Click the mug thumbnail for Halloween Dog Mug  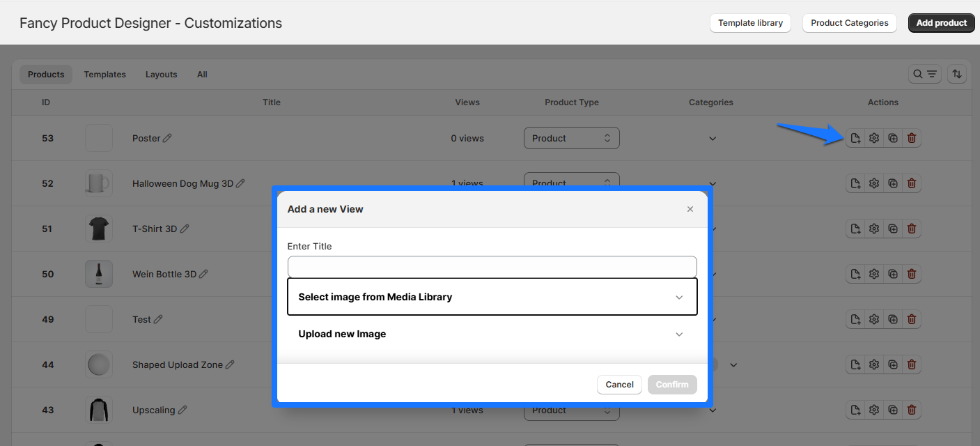coord(99,183)
